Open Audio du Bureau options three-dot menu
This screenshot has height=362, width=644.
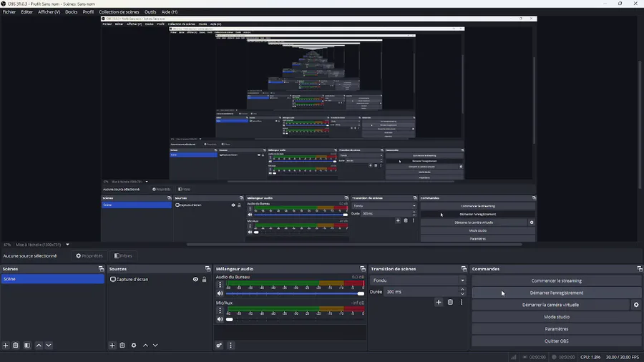220,285
